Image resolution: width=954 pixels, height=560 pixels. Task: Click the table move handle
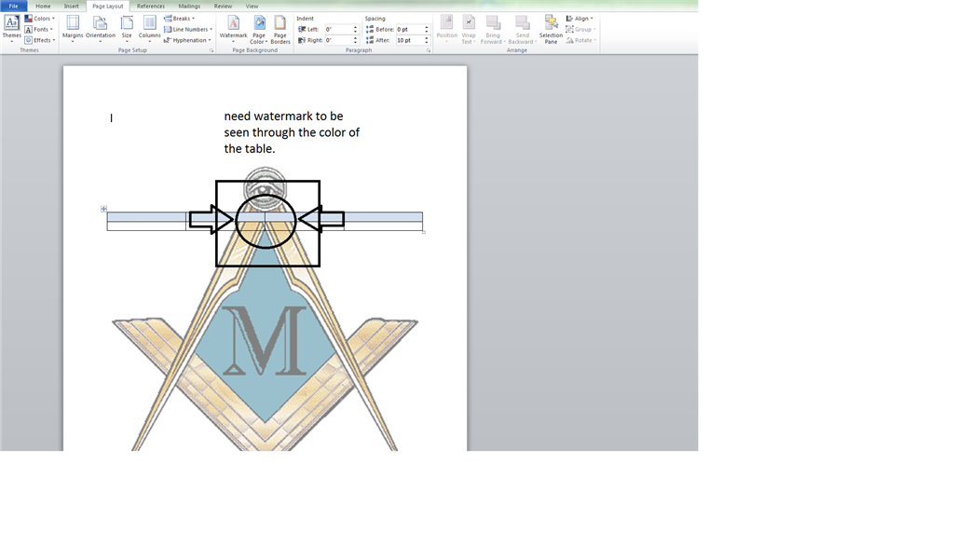point(103,209)
